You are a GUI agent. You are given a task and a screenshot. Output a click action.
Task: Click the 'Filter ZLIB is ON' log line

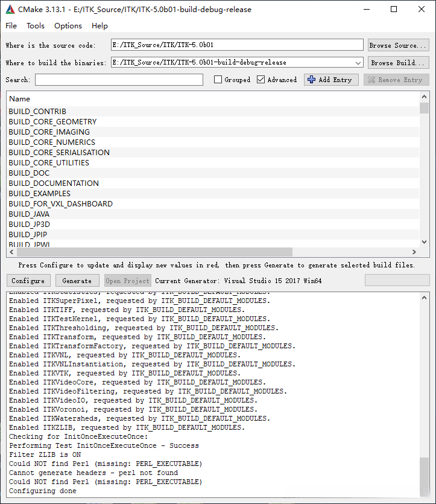45,455
